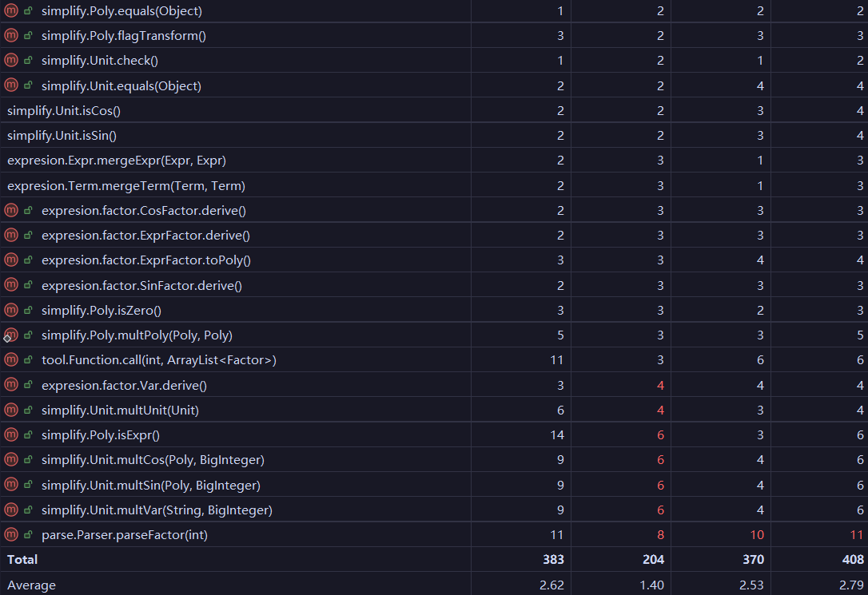
Task: Click the Total value 408
Action: pos(853,560)
